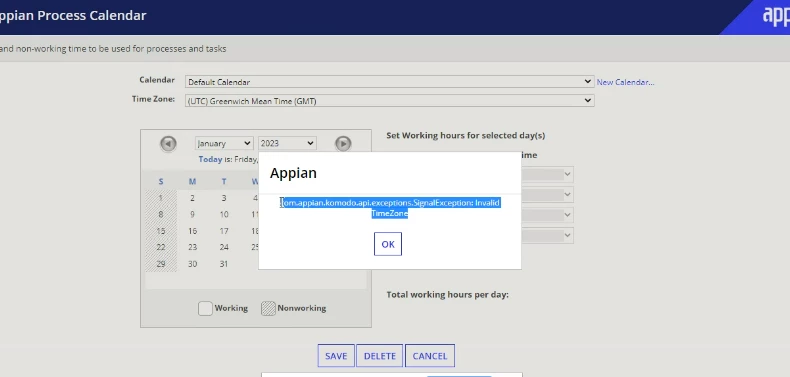The image size is (790, 377).
Task: Click the Working legend swatch
Action: coord(205,308)
